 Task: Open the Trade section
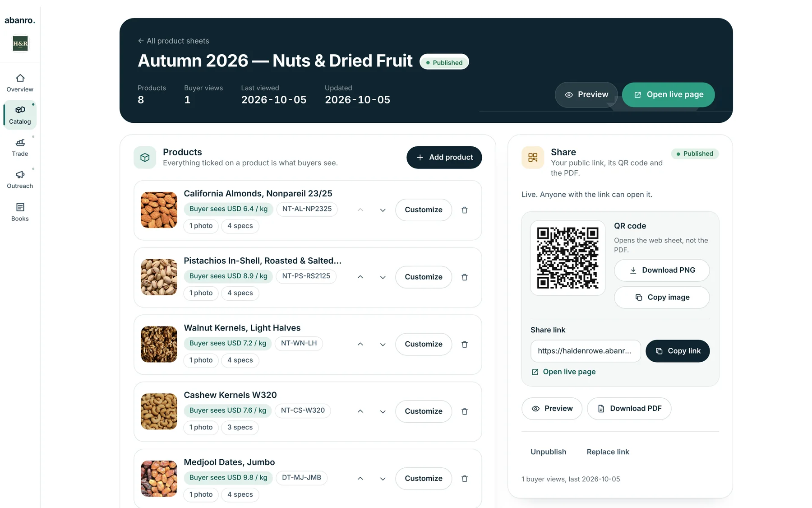[20, 148]
